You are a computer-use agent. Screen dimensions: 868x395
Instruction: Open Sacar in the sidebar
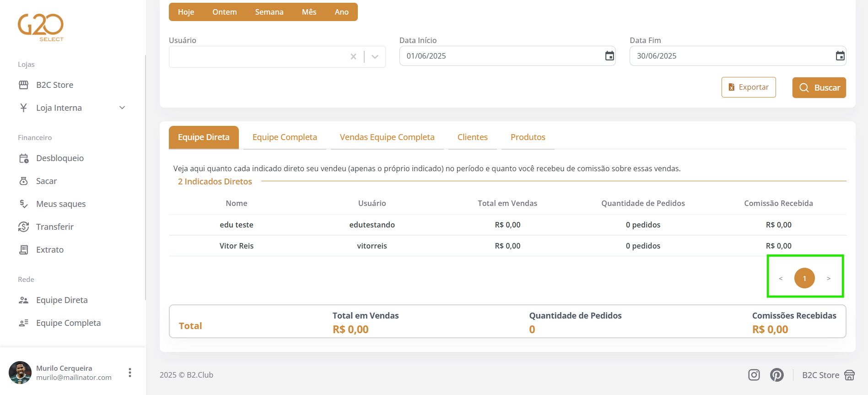[x=46, y=181]
